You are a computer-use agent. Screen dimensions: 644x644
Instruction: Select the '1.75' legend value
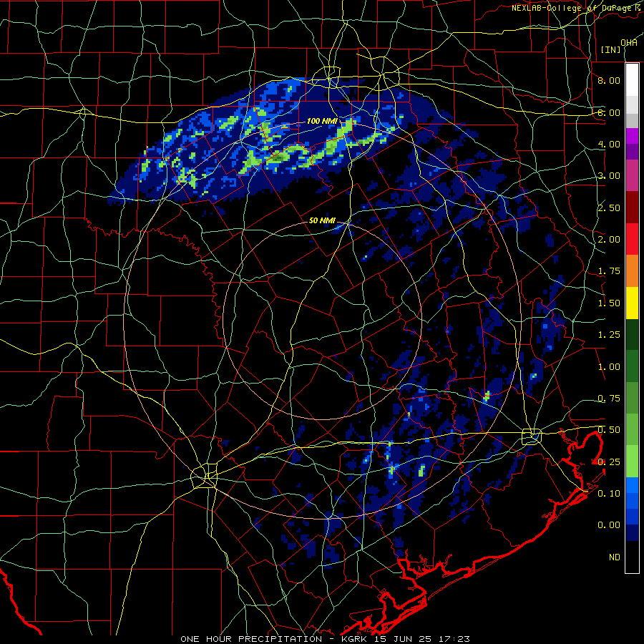tap(609, 271)
